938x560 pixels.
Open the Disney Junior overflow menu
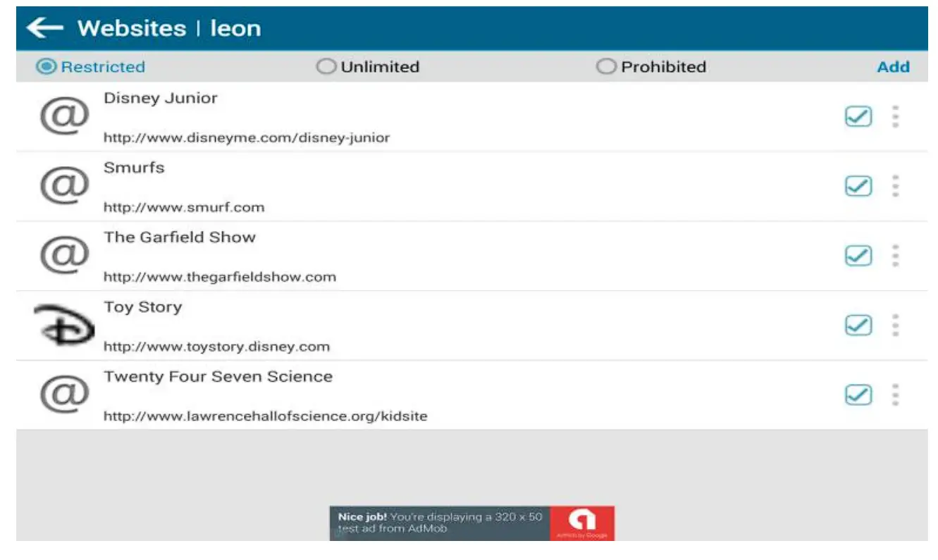(x=895, y=117)
